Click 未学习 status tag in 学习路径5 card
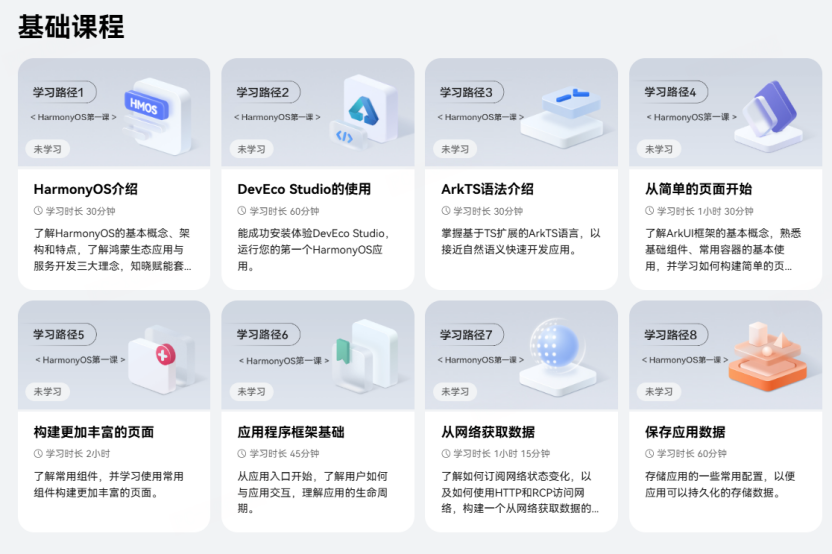The height and width of the screenshot is (554, 832). (48, 392)
